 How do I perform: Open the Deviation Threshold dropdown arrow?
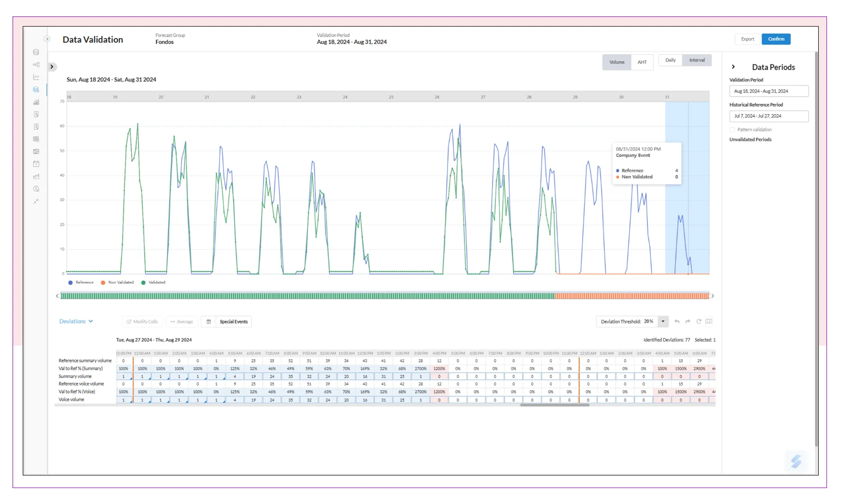(663, 322)
